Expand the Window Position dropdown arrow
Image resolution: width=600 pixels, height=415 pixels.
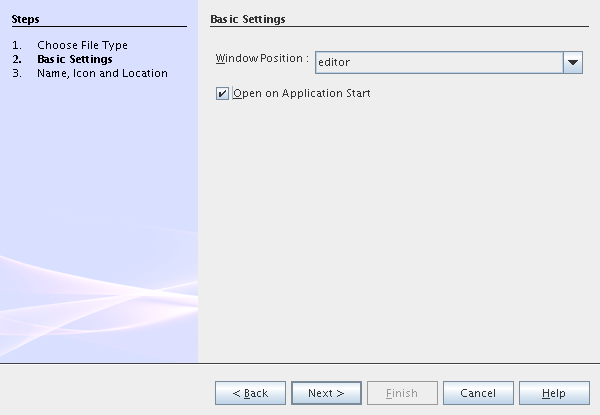click(572, 62)
